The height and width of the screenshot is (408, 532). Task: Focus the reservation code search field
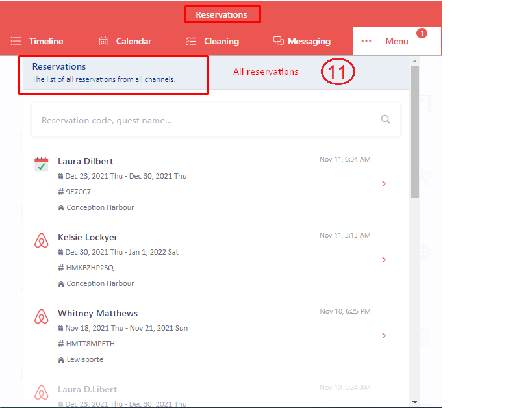click(x=216, y=120)
